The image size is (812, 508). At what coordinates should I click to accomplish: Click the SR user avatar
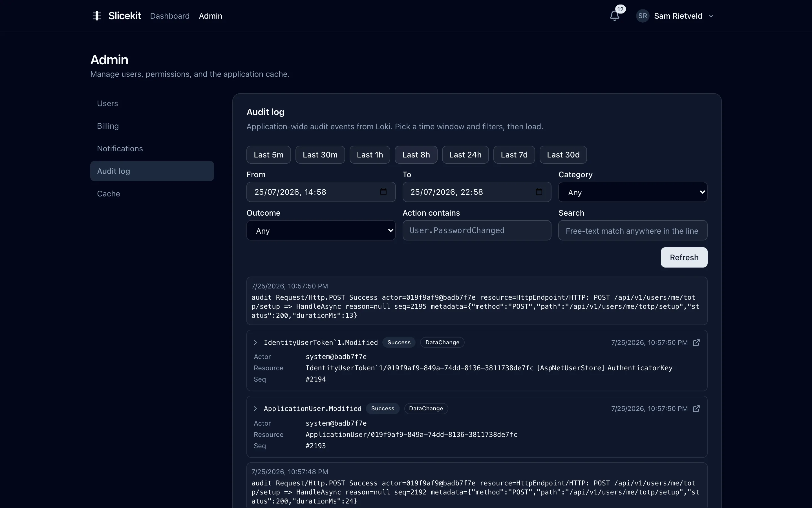[643, 16]
